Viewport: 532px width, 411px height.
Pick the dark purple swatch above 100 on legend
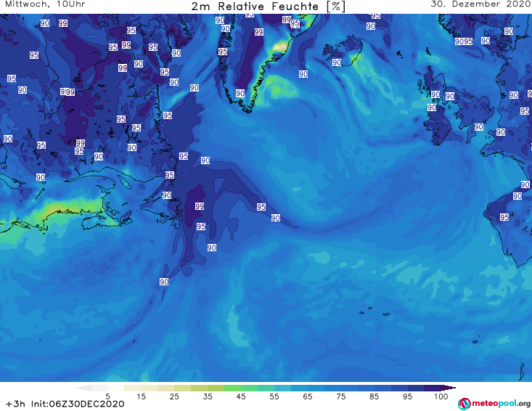point(433,388)
